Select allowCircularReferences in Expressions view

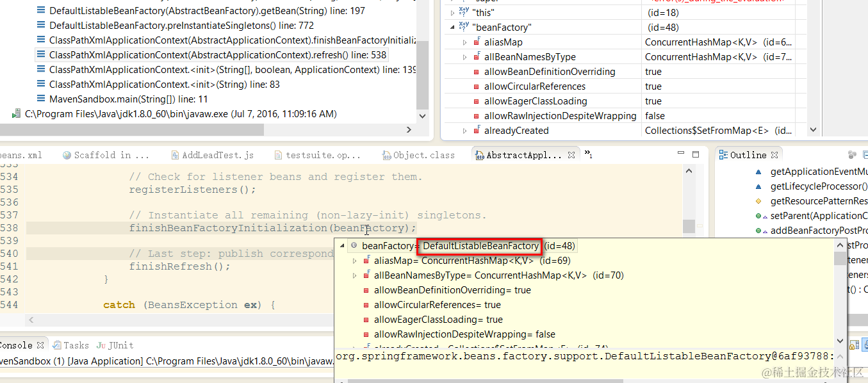click(x=535, y=86)
